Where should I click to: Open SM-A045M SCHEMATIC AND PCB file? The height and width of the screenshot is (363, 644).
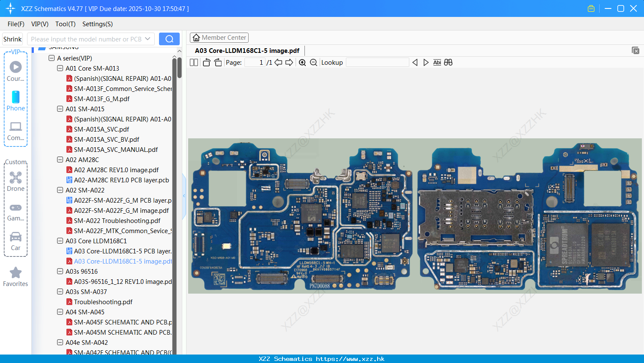click(119, 332)
